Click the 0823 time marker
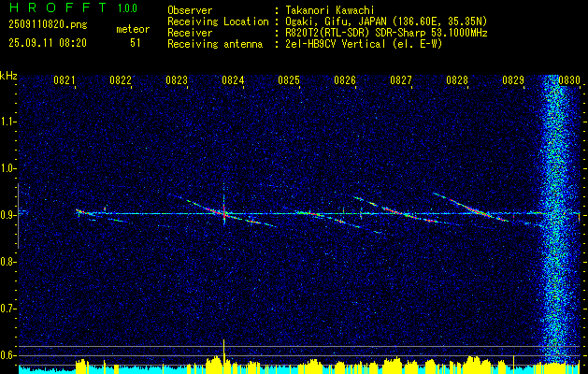The image size is (588, 374). [177, 80]
